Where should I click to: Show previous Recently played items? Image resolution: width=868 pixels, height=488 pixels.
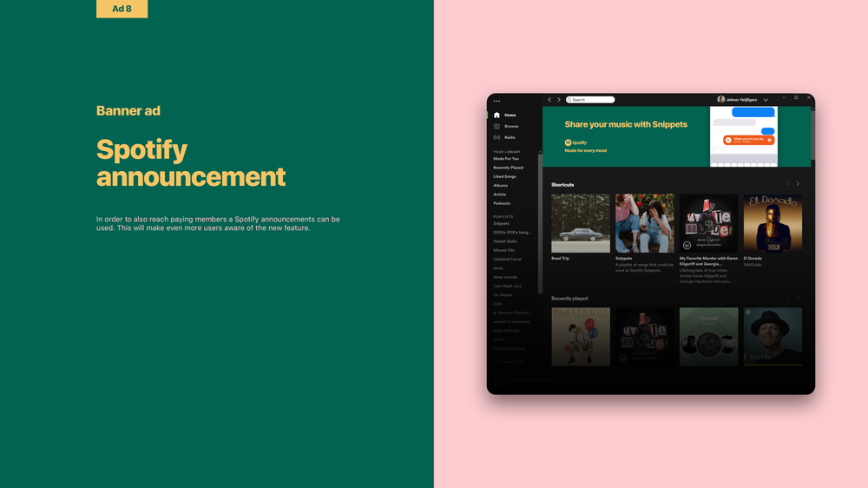point(788,298)
